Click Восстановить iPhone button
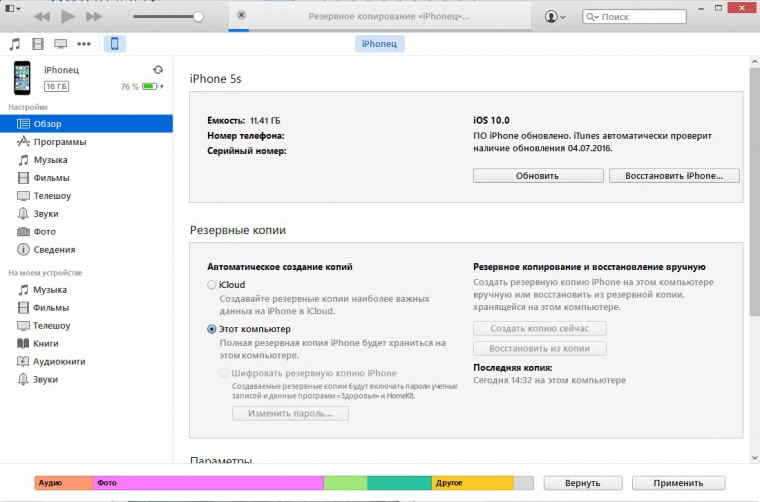 coord(674,176)
